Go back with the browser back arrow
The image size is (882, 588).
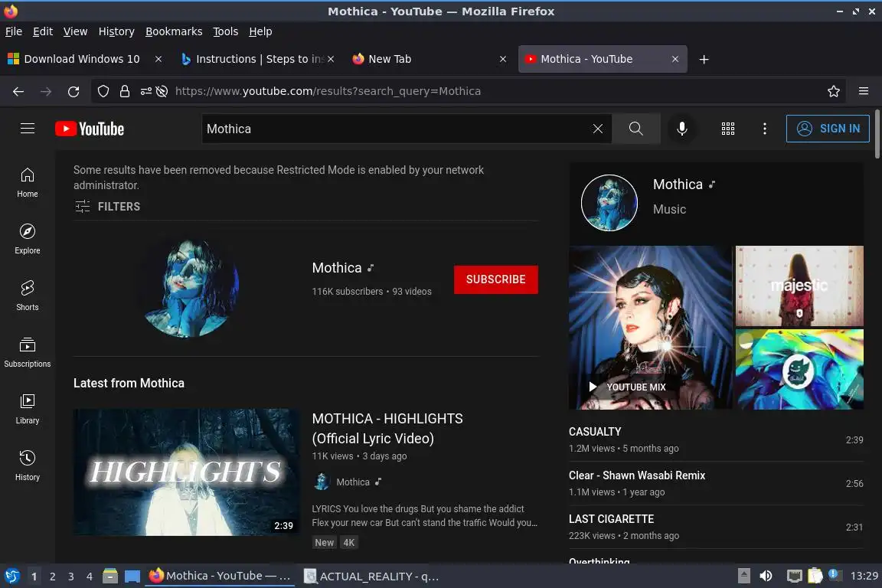coord(18,91)
